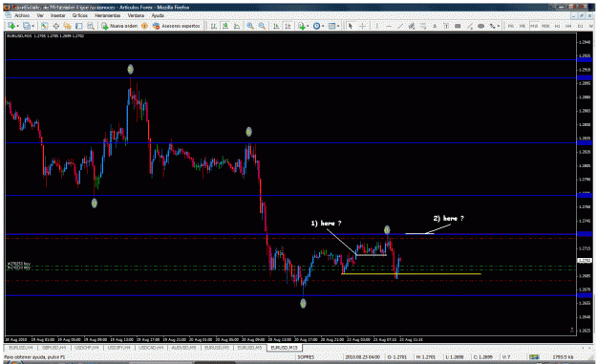Expand the Periods dropdown arrow
597x364 pixels.
point(323,26)
